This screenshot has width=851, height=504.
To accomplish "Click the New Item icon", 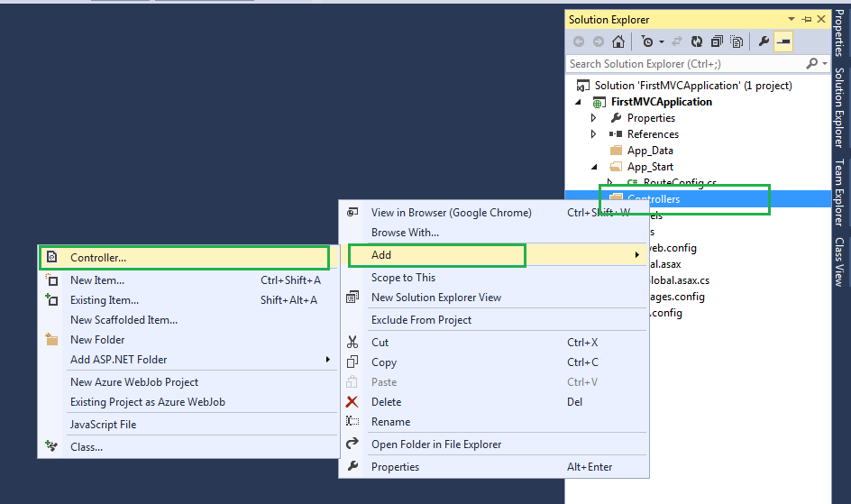I will click(x=51, y=279).
